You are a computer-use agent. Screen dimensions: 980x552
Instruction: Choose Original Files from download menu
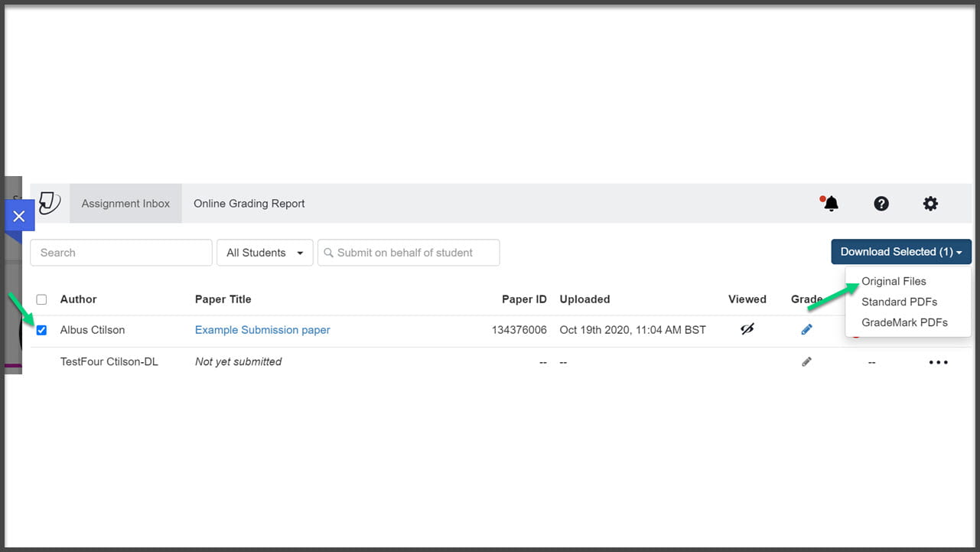click(x=894, y=281)
